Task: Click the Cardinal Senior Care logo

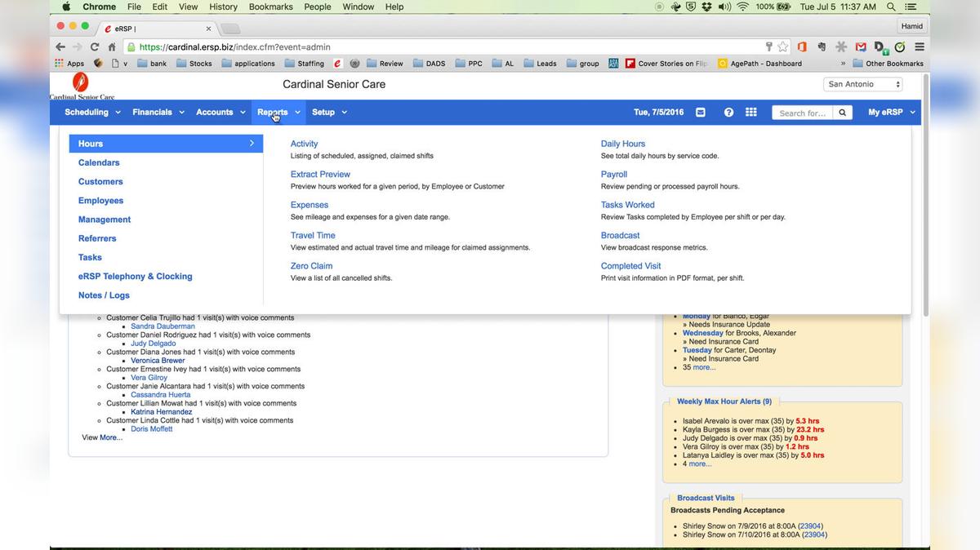Action: tap(81, 85)
